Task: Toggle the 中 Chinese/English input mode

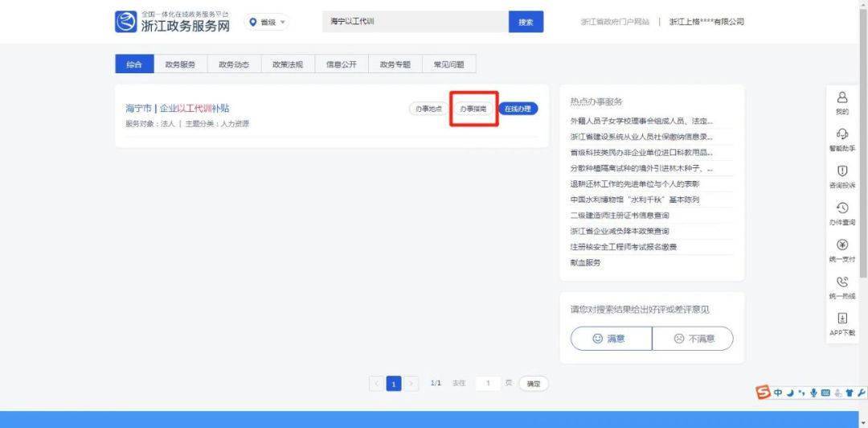Action: coord(778,393)
